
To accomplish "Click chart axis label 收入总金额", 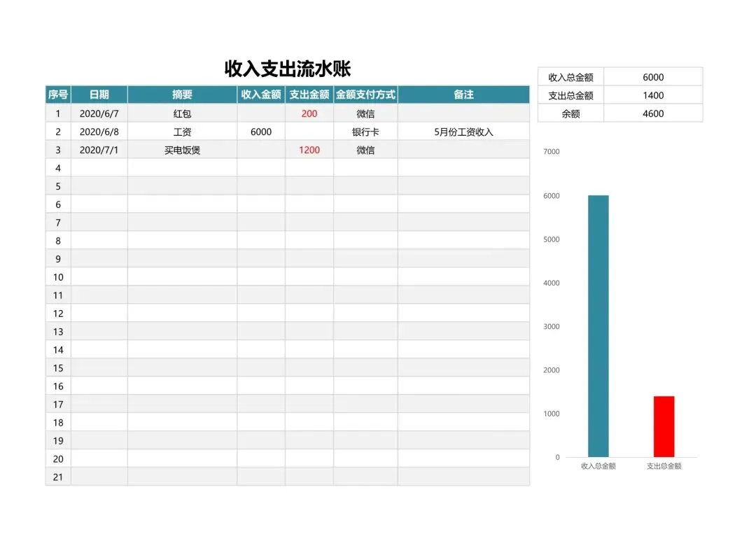I will tap(598, 466).
